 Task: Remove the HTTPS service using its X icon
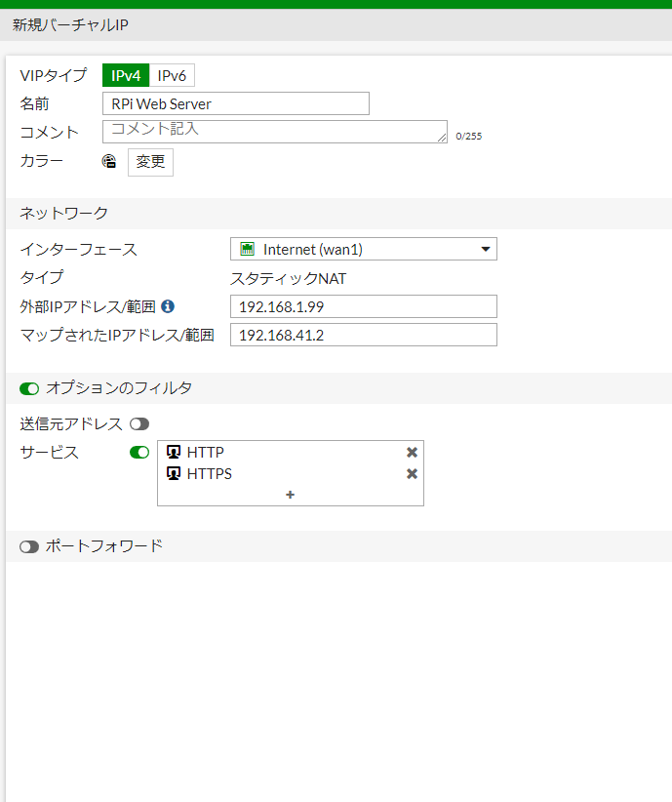pos(412,473)
